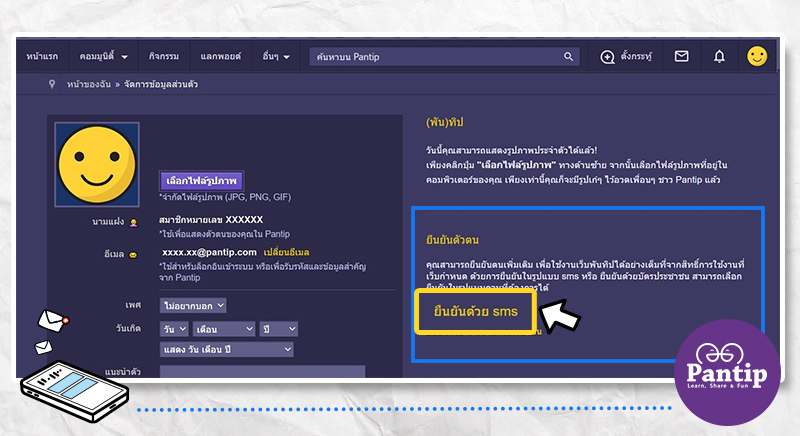Go to หน้าแรก menu item
Screen dimensions: 800x436
[x=42, y=56]
